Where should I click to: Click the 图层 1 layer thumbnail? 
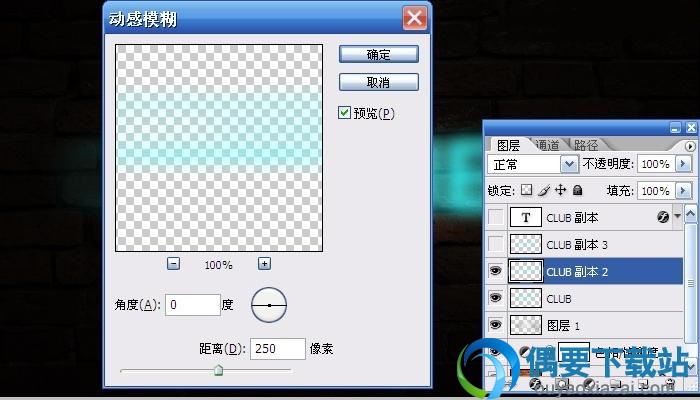click(x=526, y=325)
